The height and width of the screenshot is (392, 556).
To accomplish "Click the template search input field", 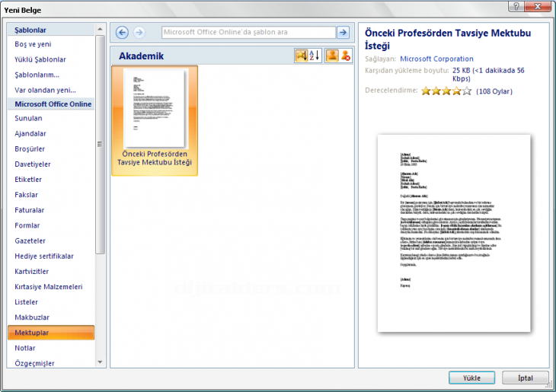I will point(248,32).
